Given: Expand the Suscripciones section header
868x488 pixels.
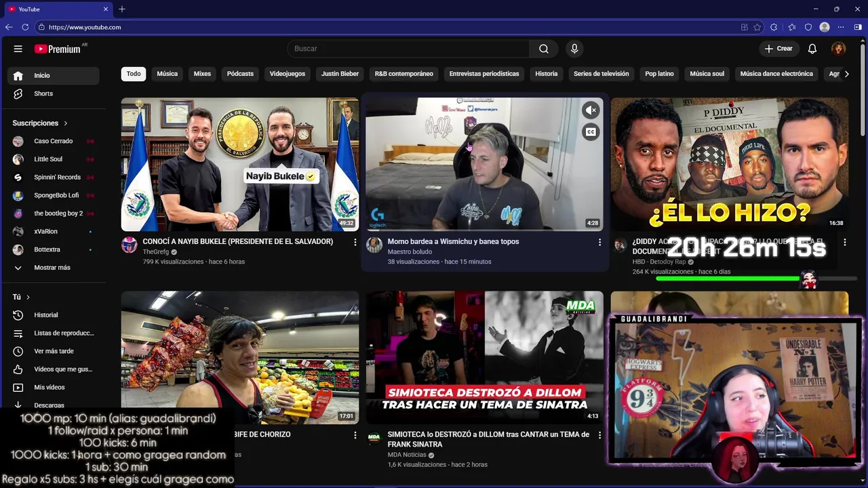Looking at the screenshot, I should tap(40, 123).
